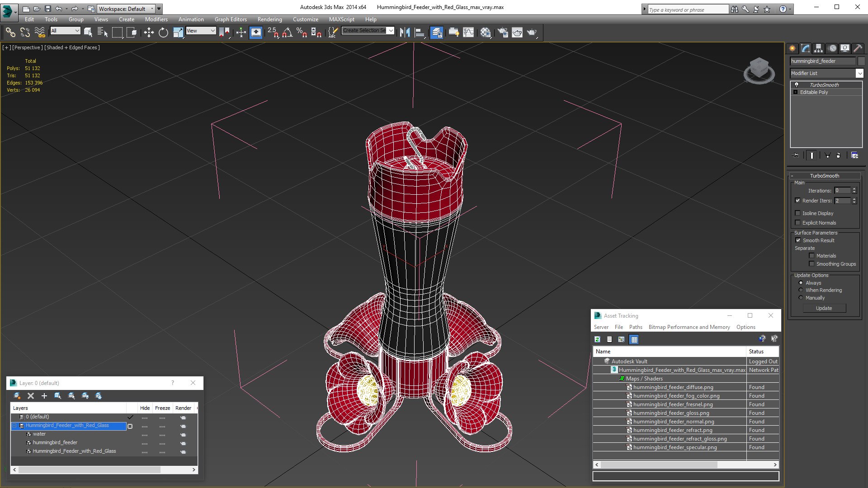868x488 pixels.
Task: Click the object color swatch beside name
Action: 861,61
